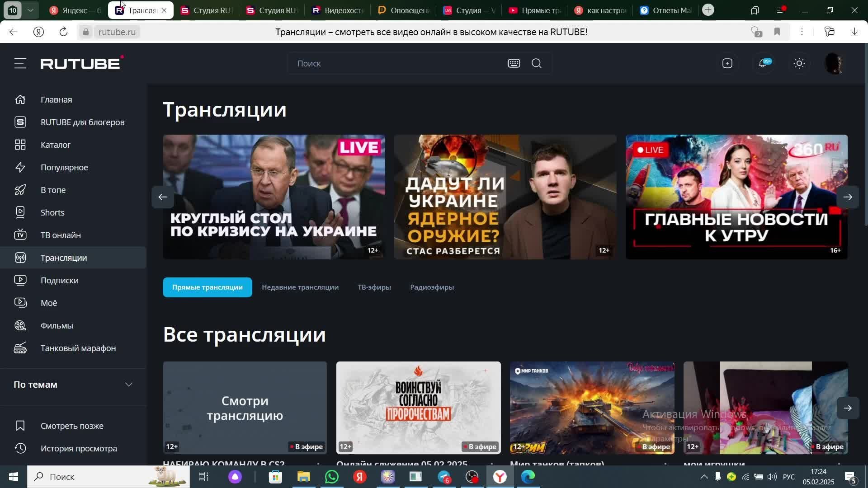Open Танковый марафон in the sidebar

click(78, 348)
